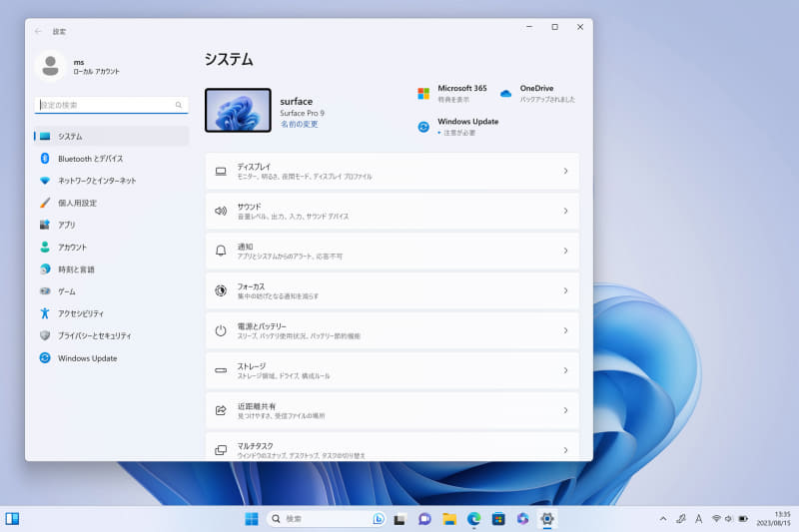799x532 pixels.
Task: Open the clock and date 13:35
Action: (773, 519)
